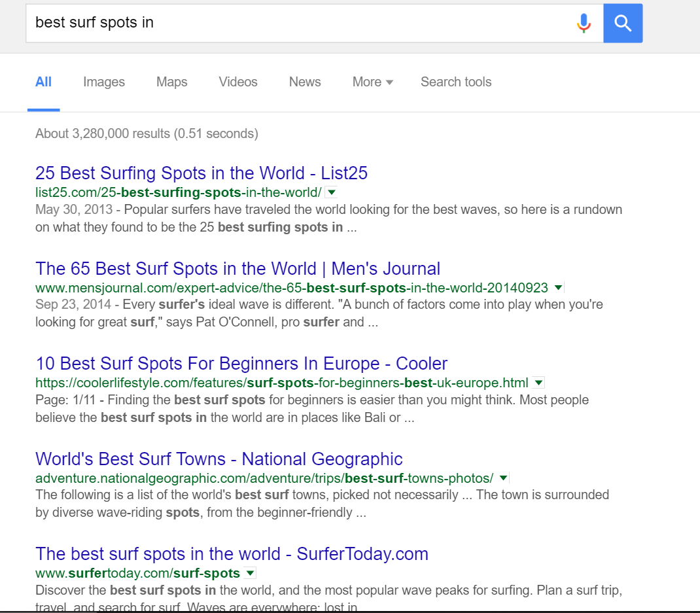Click the www.surfertoday.com/surf-spots URL text
Screen dimensions: 700x613
point(137,573)
